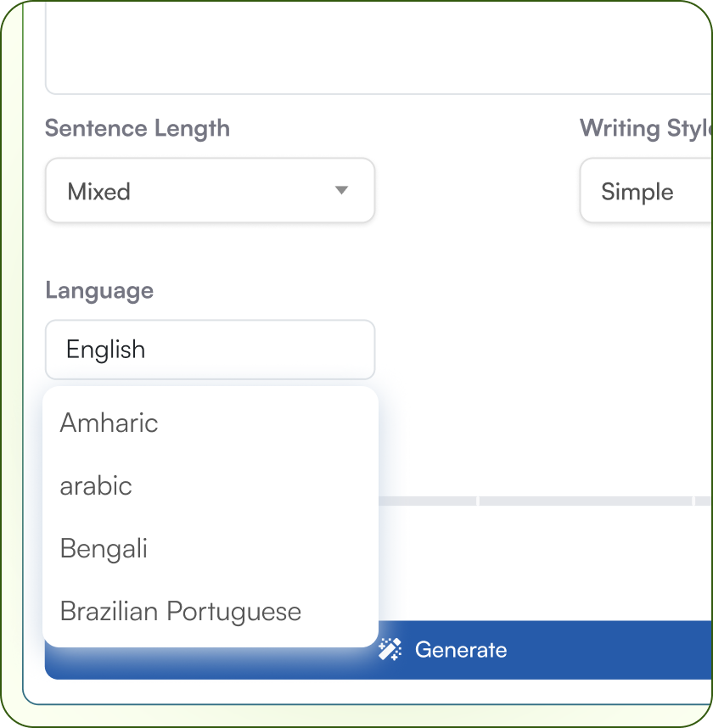Viewport: 713px width, 728px height.
Task: Expand the Mixed dropdown via its chevron arrow
Action: tap(341, 191)
